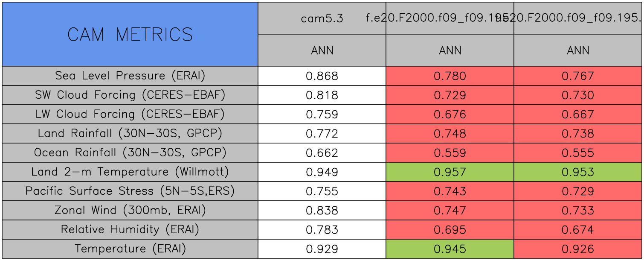The height and width of the screenshot is (261, 644).
Task: Open the LW Cloud Forcing (CERES-EBAF) row
Action: pyautogui.click(x=130, y=114)
